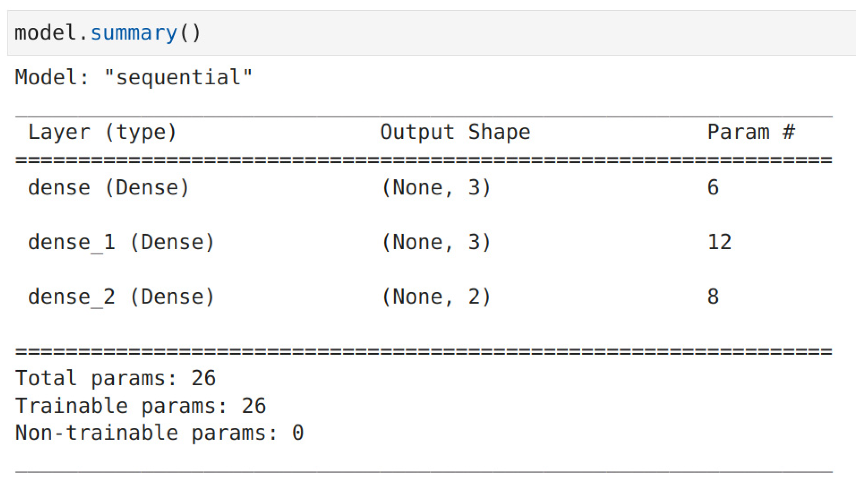Viewport: 868px width, 484px height.
Task: Select the 'dense (Dense)' layer name
Action: 109,187
